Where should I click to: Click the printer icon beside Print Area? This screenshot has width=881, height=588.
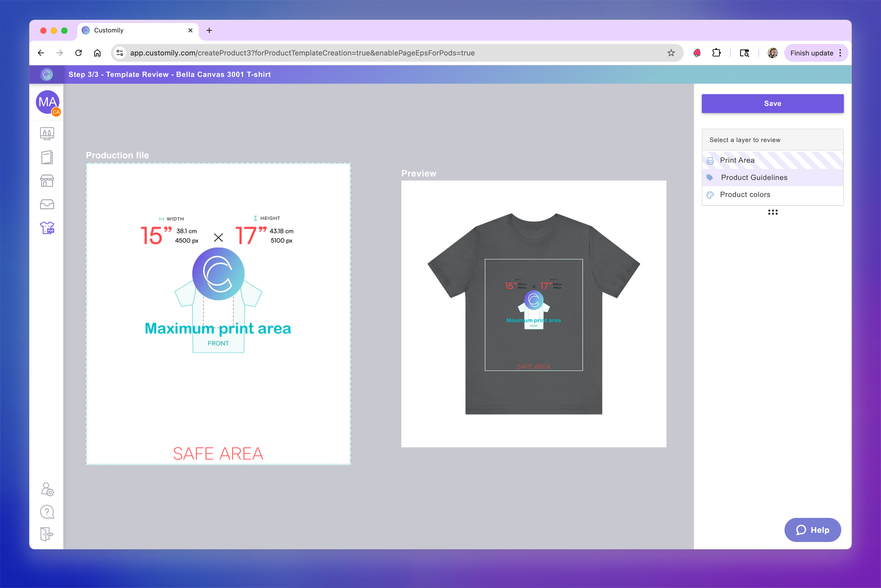pyautogui.click(x=710, y=160)
